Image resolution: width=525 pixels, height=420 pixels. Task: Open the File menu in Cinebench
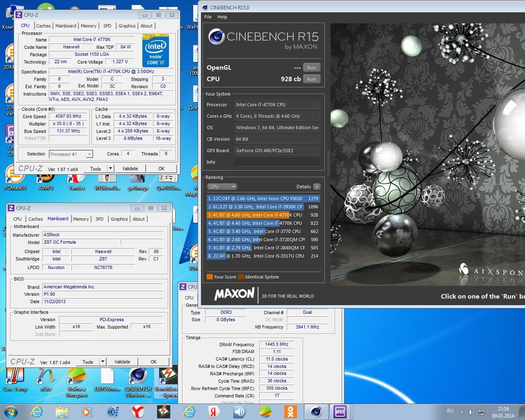pos(208,17)
